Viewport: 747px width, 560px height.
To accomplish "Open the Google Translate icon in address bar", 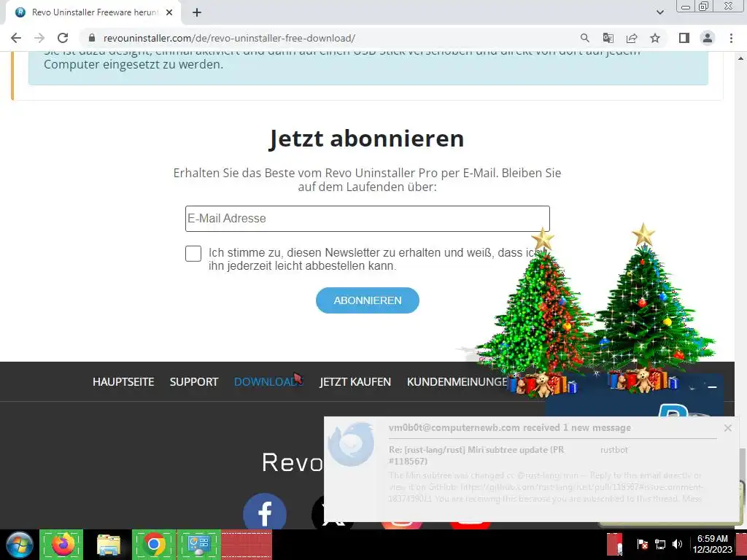I will coord(608,38).
